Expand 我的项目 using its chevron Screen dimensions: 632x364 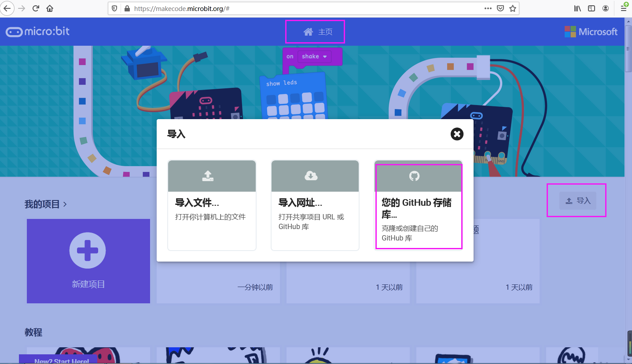click(x=65, y=204)
